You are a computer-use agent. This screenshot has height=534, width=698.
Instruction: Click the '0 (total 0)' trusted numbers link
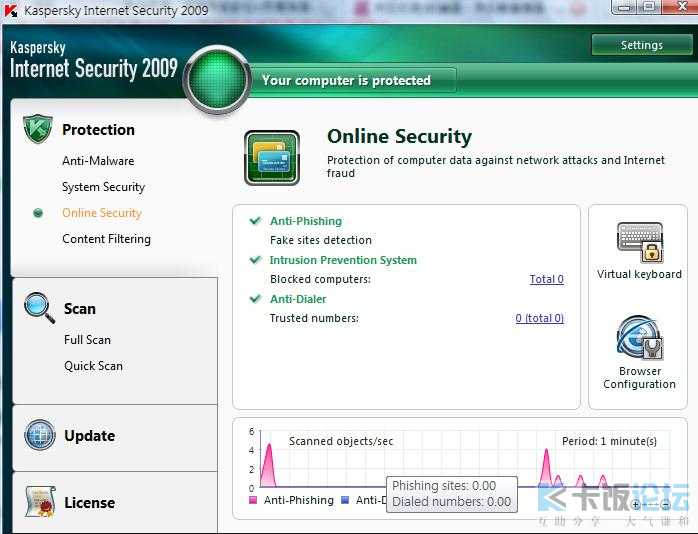point(540,318)
